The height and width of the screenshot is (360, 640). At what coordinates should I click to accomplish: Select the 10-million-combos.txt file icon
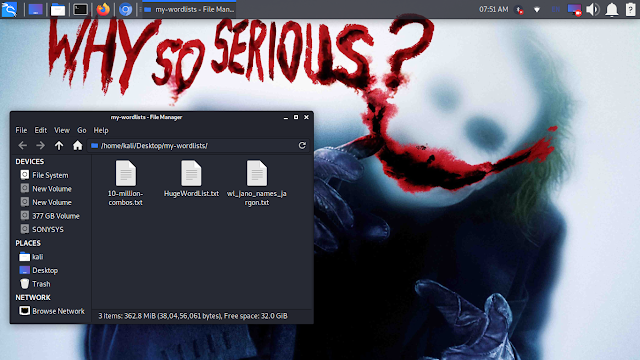126,173
